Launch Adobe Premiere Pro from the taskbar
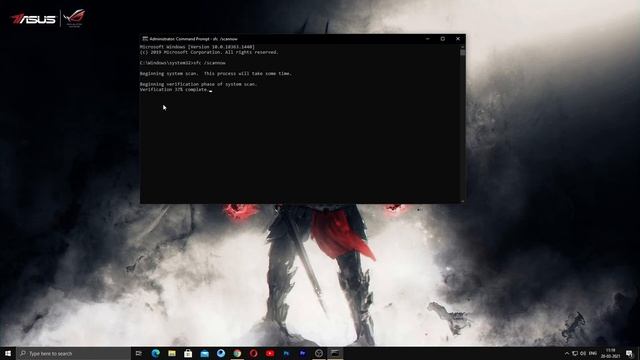 coord(302,353)
